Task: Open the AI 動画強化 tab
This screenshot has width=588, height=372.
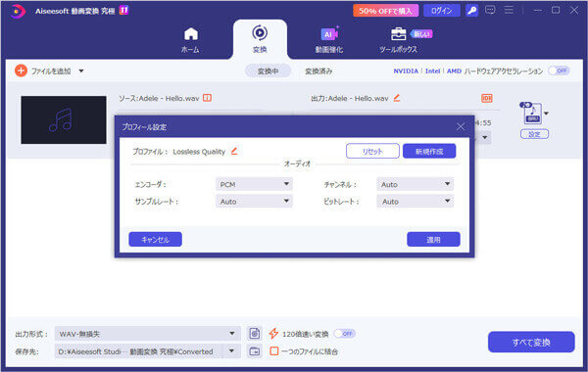Action: pos(329,40)
